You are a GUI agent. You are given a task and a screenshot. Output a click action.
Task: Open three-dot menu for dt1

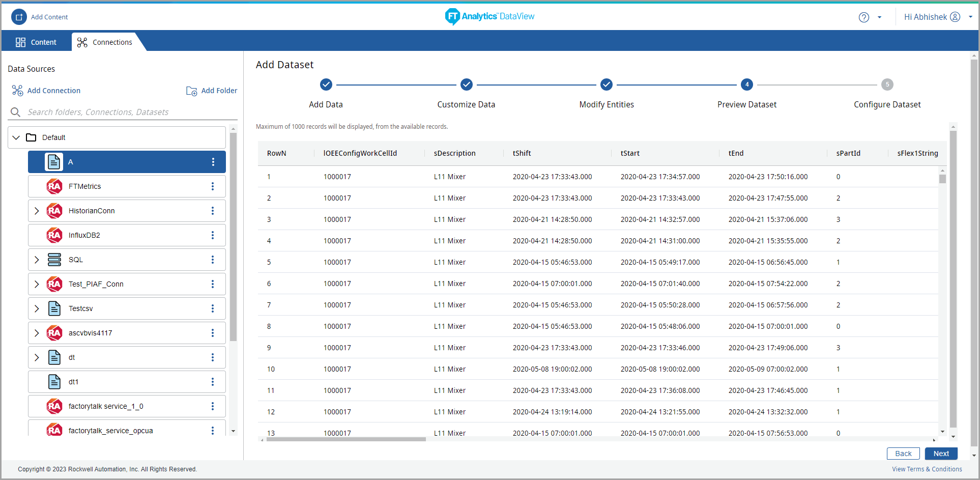click(x=213, y=382)
